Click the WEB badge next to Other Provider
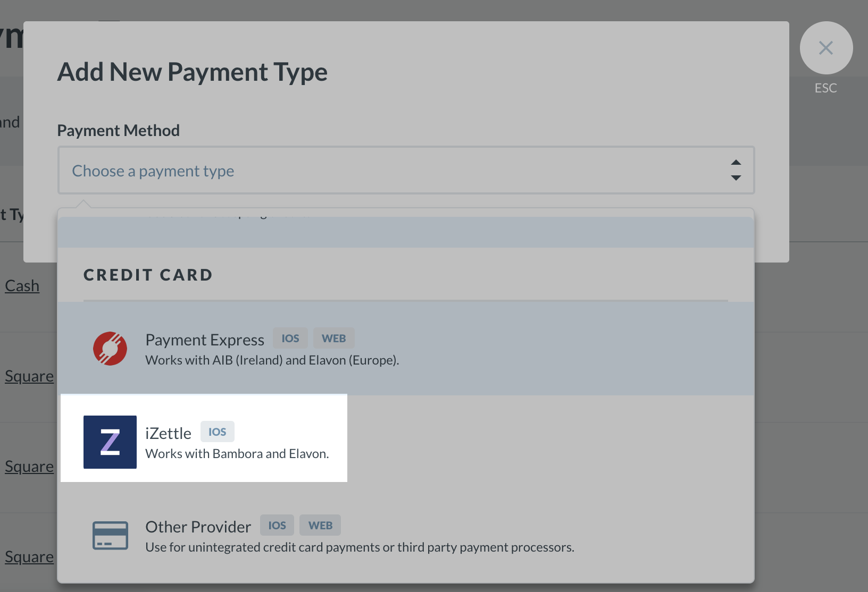Image resolution: width=868 pixels, height=592 pixels. click(320, 526)
